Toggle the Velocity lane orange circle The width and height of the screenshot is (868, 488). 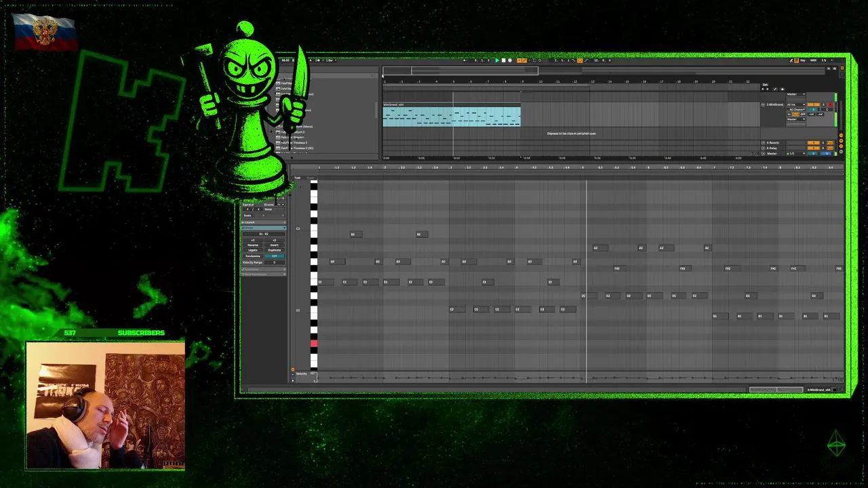pos(293,370)
